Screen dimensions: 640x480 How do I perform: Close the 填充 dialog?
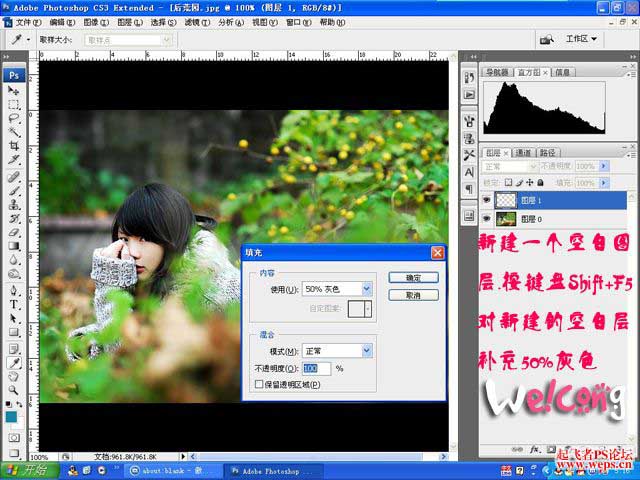[x=438, y=253]
